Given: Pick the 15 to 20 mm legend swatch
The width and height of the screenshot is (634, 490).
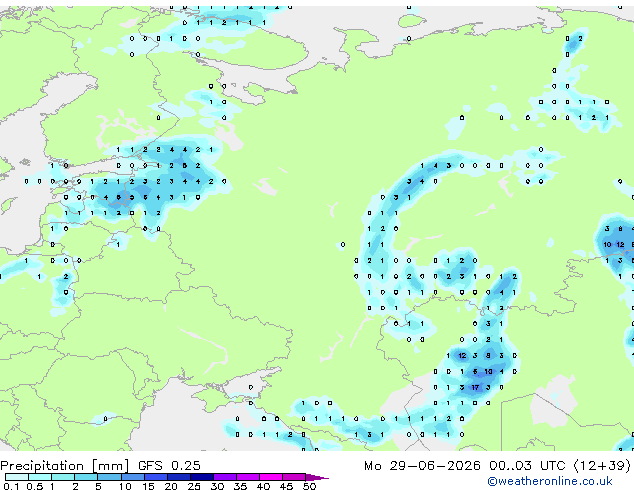Looking at the screenshot, I should (x=155, y=477).
